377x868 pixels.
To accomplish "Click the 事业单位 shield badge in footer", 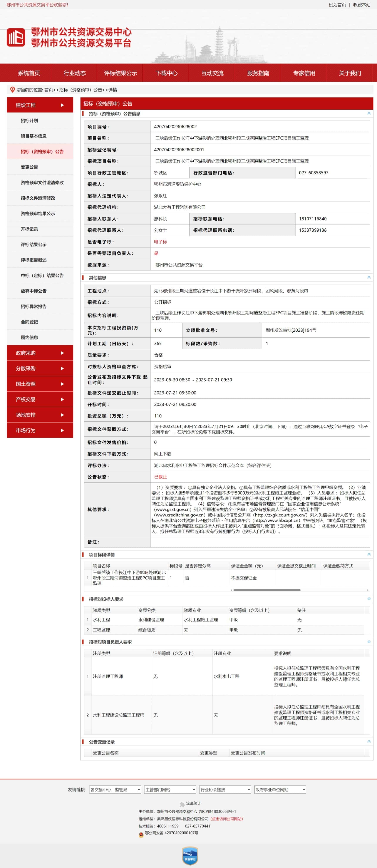I will click(190, 856).
